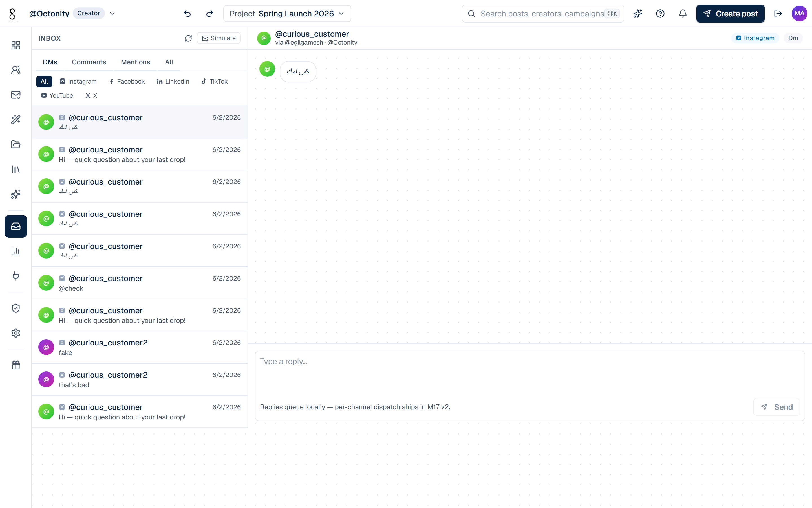Click the 'Replies queue locally' note under the reply box
This screenshot has width=812, height=508.
[x=355, y=407]
